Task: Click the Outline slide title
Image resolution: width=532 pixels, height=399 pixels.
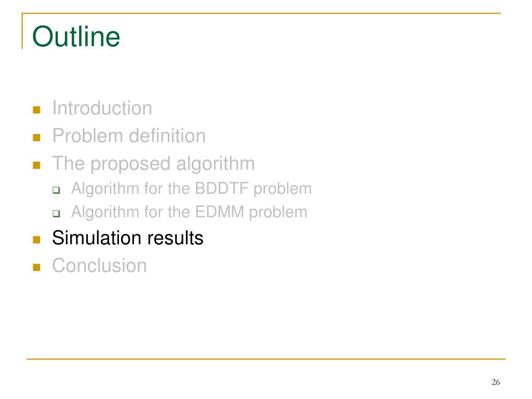Action: pos(76,36)
